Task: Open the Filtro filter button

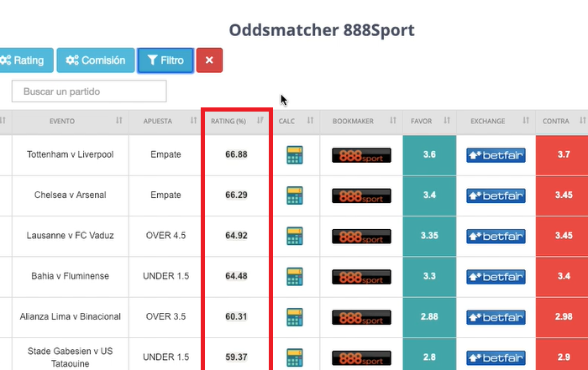Action: [165, 60]
